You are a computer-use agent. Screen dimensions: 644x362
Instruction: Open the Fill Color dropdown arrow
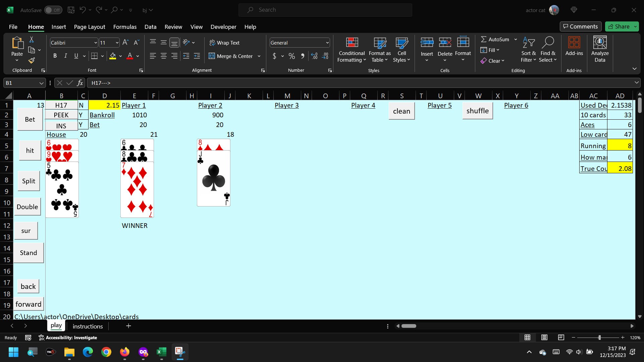tap(121, 56)
